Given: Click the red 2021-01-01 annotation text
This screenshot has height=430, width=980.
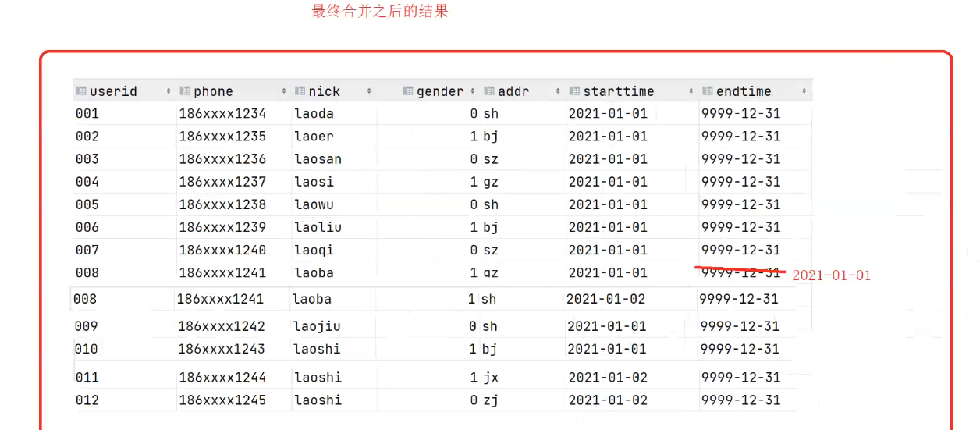Looking at the screenshot, I should point(831,275).
